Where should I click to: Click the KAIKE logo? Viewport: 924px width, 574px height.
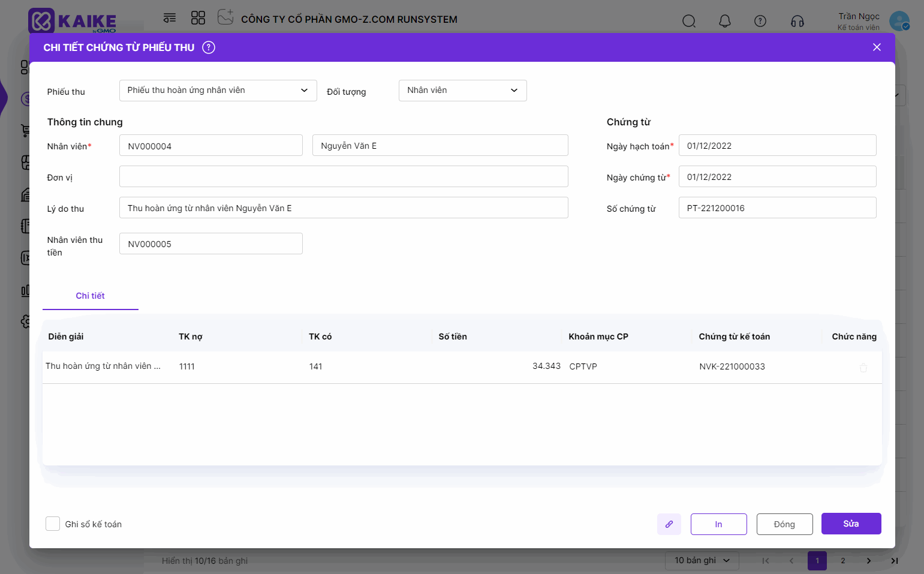[72, 21]
